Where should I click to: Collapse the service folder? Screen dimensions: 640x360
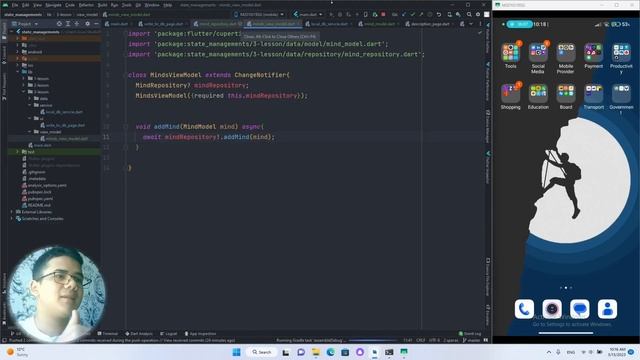tap(30, 105)
